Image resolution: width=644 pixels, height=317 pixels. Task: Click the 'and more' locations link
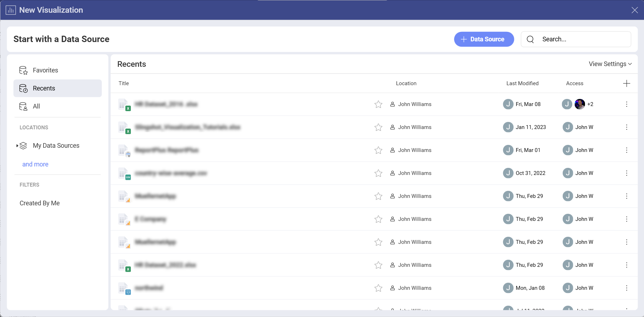pyautogui.click(x=35, y=164)
